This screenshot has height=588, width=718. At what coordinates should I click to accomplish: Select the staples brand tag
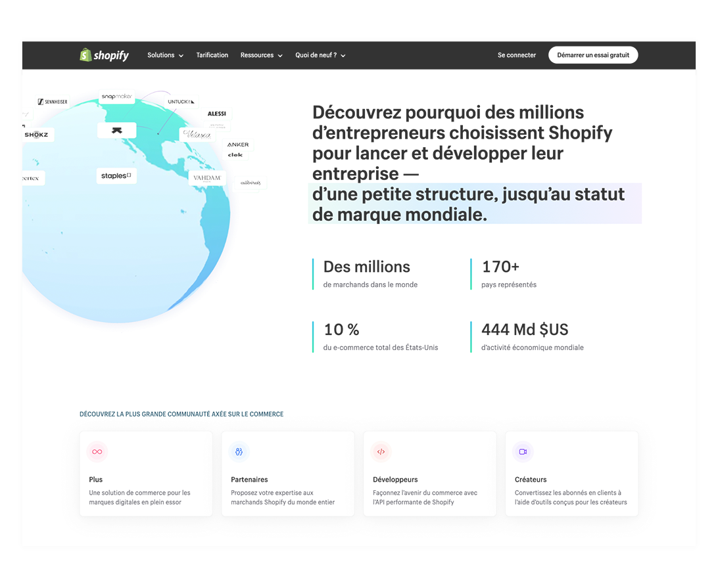[x=116, y=175]
